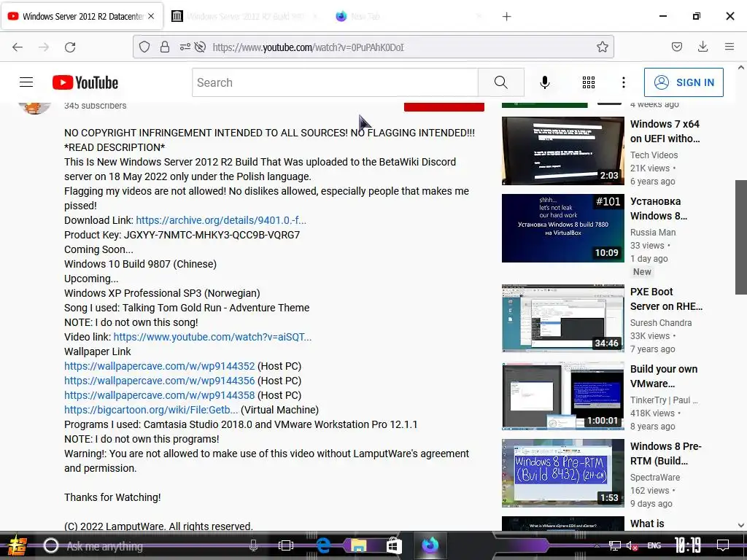Click the YouTube search magnifier button

500,82
